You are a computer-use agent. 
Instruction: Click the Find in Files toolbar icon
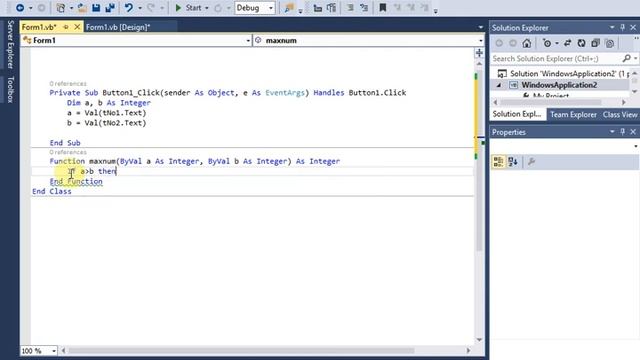[x=289, y=8]
